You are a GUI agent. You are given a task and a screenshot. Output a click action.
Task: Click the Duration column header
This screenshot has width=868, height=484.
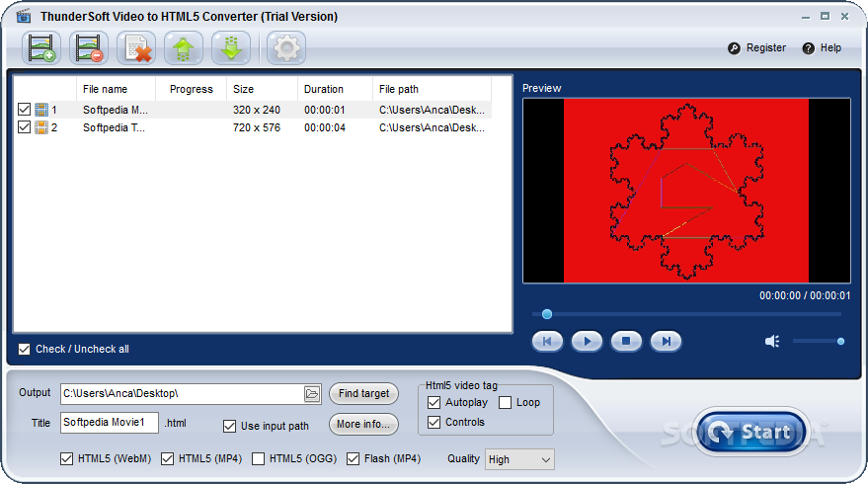[x=335, y=89]
